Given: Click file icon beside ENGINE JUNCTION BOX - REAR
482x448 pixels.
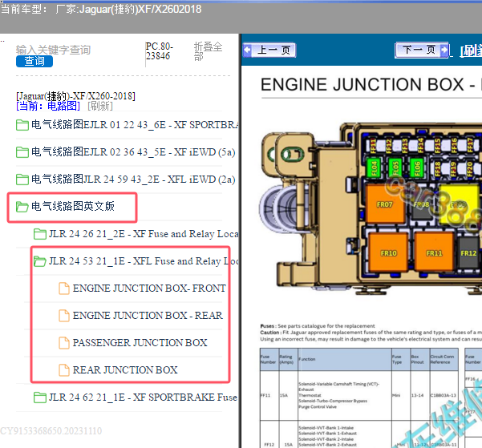Looking at the screenshot, I should [64, 316].
